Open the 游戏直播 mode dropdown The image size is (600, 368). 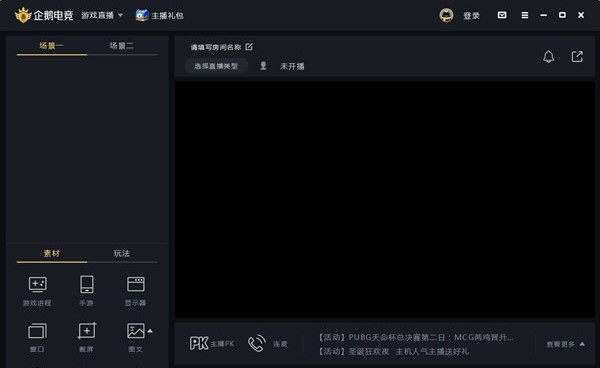click(x=102, y=15)
